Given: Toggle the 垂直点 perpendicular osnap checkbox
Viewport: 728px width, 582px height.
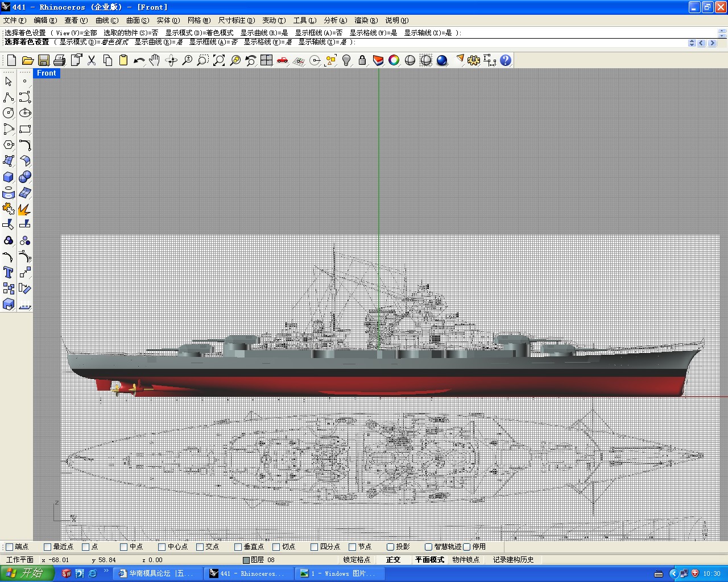Looking at the screenshot, I should [238, 547].
